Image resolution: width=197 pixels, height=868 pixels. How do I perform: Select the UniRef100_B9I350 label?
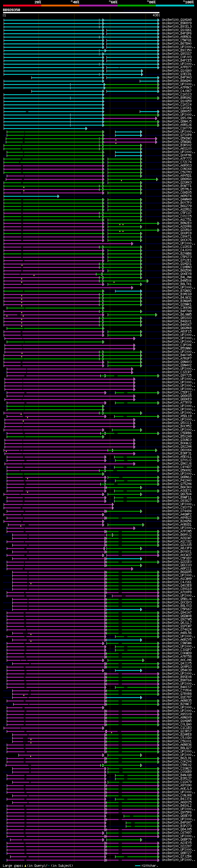click(x=176, y=50)
